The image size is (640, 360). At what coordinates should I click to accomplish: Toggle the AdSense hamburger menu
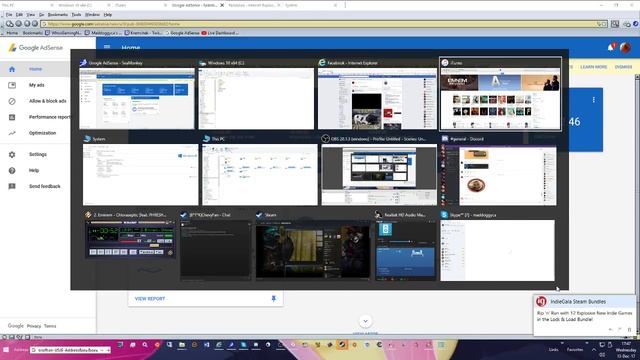pyautogui.click(x=107, y=47)
